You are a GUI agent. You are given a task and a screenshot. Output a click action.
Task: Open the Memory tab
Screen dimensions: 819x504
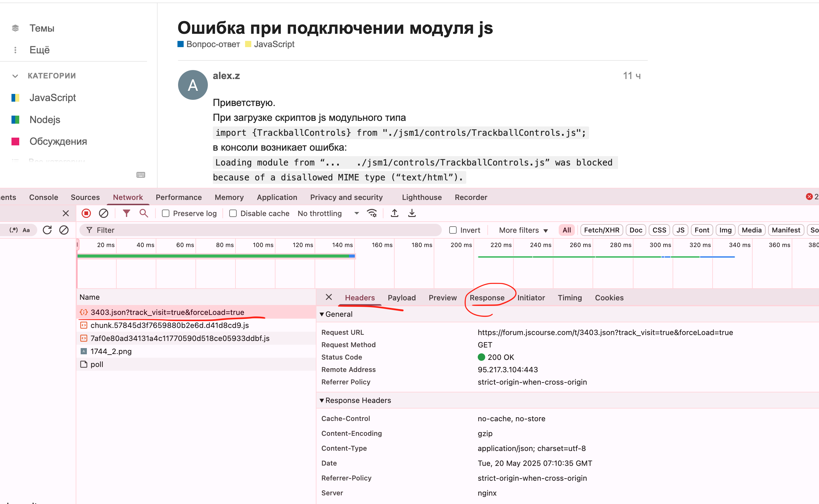click(x=229, y=197)
